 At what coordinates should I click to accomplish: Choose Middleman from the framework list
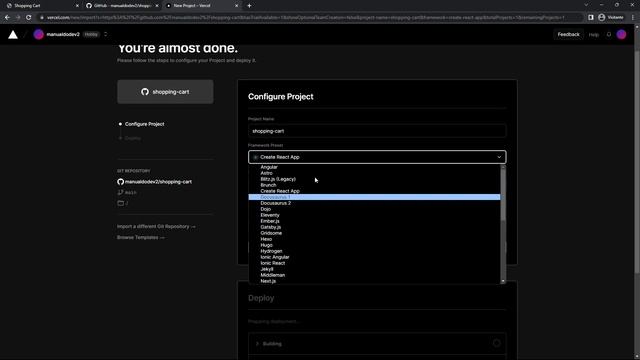[374, 275]
